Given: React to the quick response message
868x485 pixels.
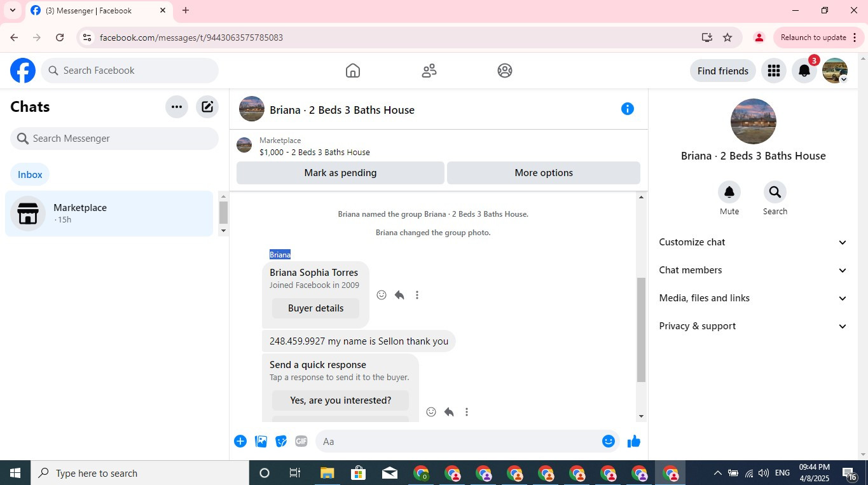Looking at the screenshot, I should 431,412.
